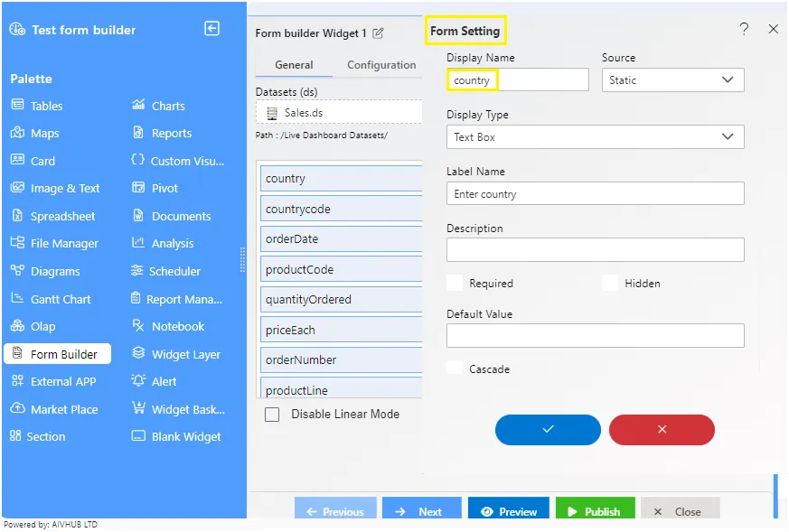Viewport: 789px width, 532px height.
Task: Edit the Form builder Widget 1 title
Action: [x=378, y=33]
